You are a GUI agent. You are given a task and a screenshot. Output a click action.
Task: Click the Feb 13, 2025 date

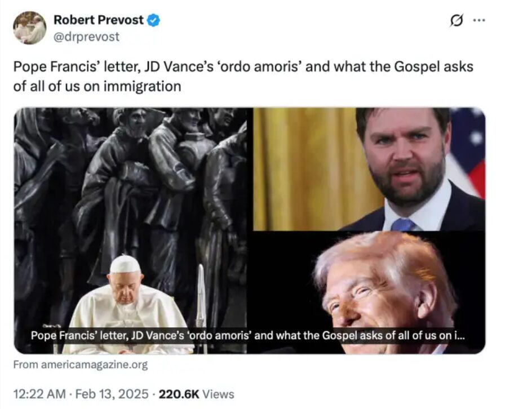[112, 394]
